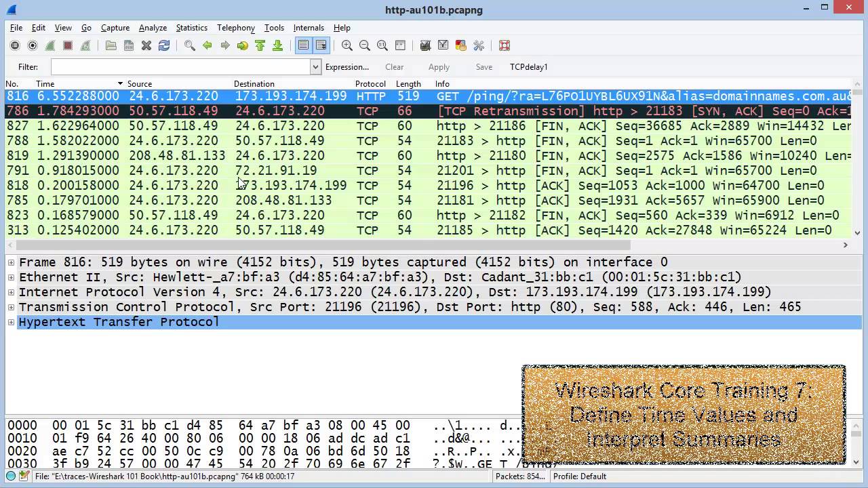Open the filter history dropdown arrow

(x=315, y=66)
